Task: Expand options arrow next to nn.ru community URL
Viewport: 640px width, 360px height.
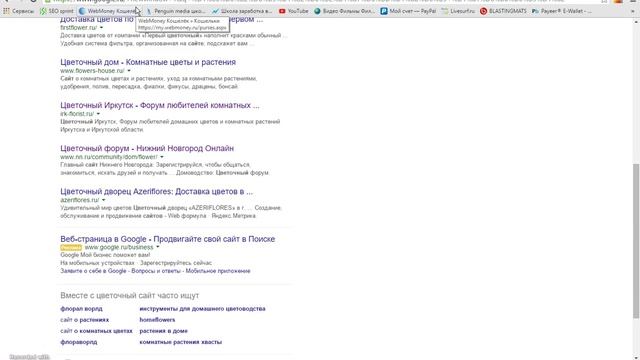Action: point(162,157)
